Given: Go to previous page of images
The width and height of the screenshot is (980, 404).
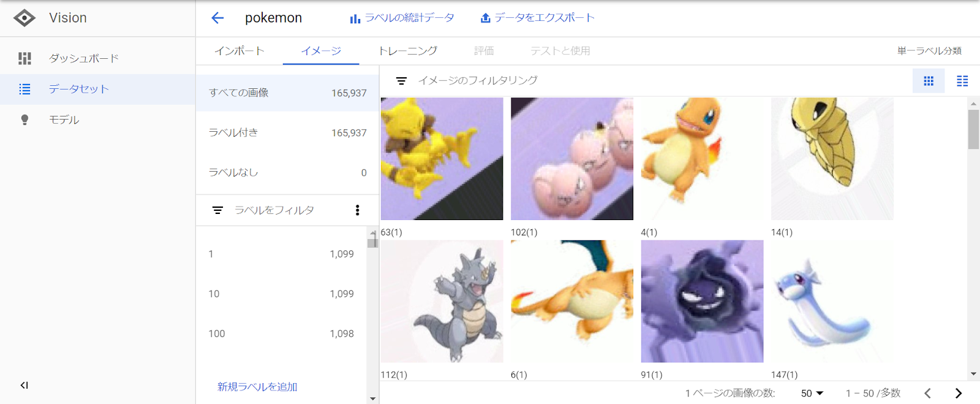Looking at the screenshot, I should click(x=927, y=393).
